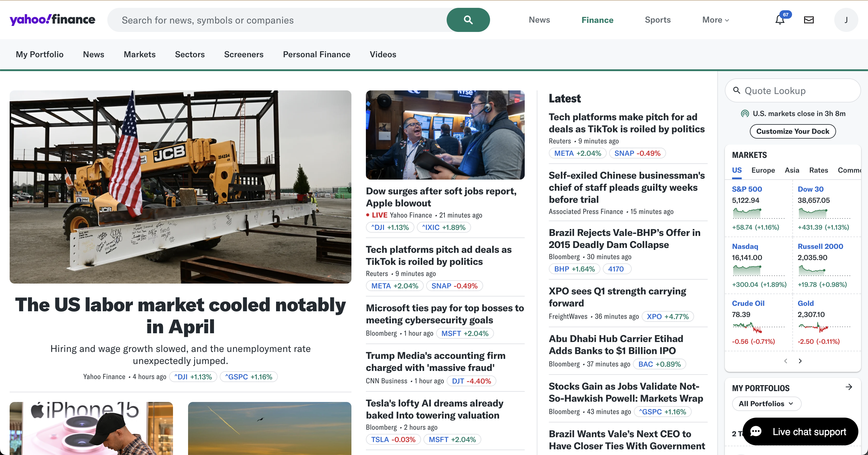Viewport: 868px width, 455px height.
Task: Open the Videos navigation item
Action: 383,54
